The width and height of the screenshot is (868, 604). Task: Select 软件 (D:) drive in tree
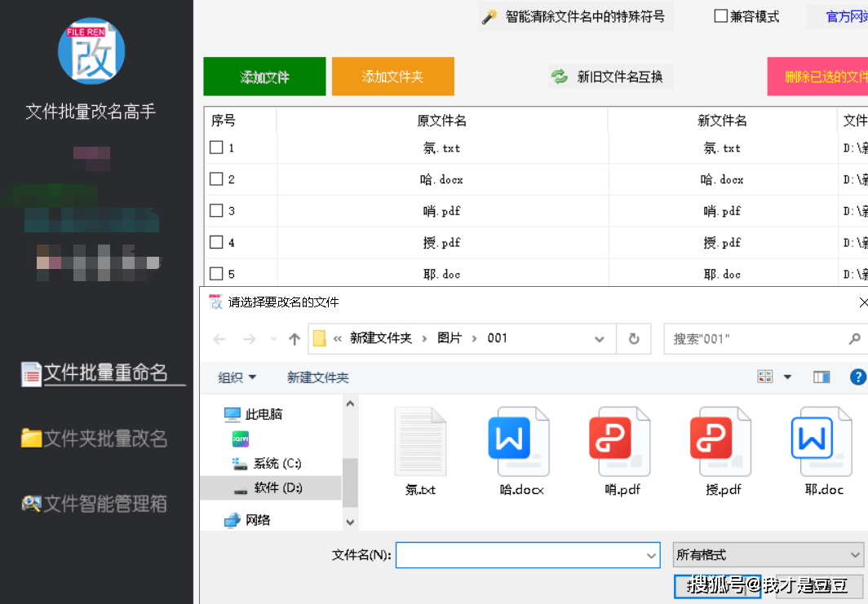pos(270,487)
